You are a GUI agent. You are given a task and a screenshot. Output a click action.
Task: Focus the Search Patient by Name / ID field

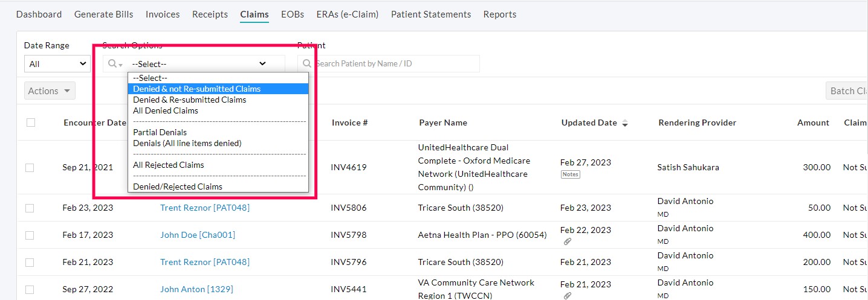coord(394,63)
